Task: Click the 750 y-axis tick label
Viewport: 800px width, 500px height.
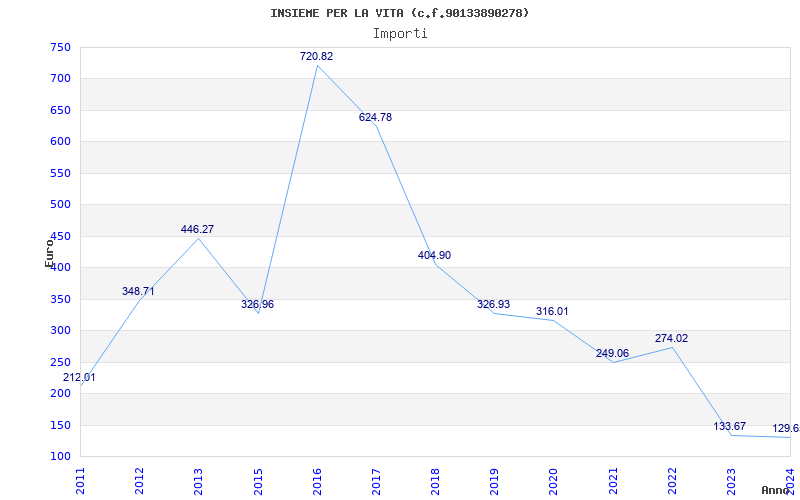Action: (x=60, y=47)
